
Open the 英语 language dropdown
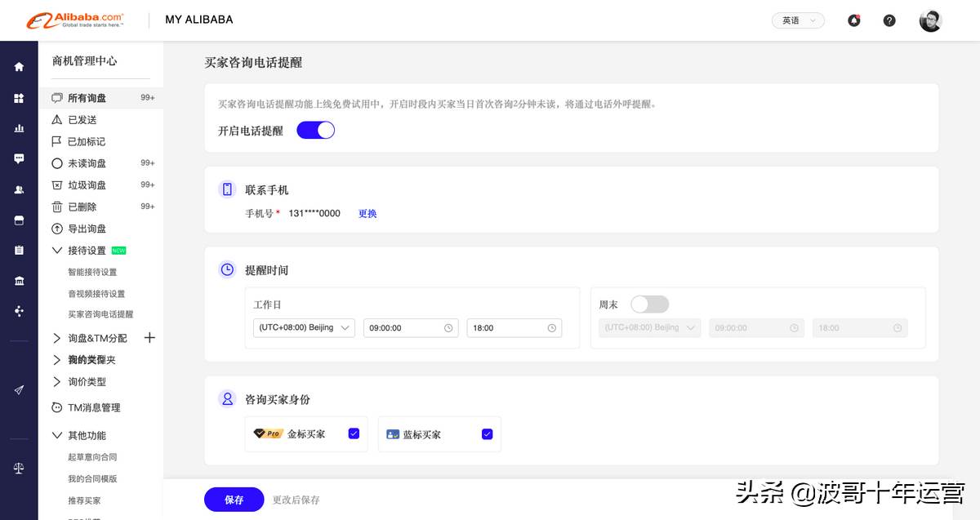point(798,20)
